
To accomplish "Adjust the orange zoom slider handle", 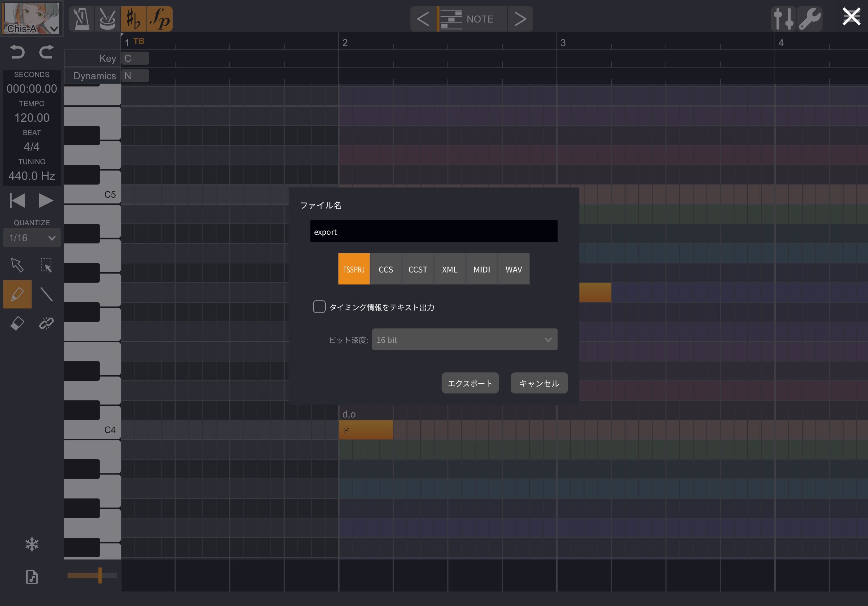I will [x=100, y=575].
